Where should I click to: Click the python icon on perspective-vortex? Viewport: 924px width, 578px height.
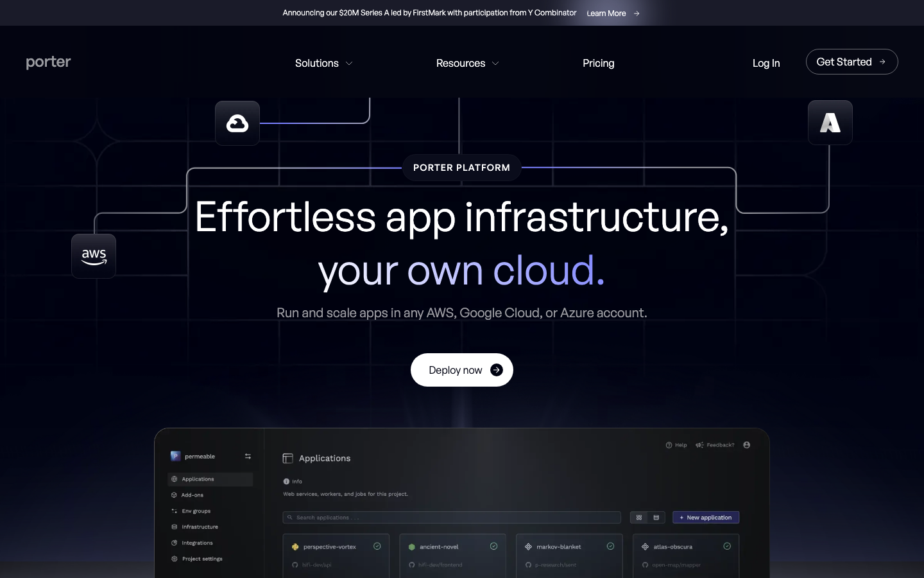coord(295,547)
